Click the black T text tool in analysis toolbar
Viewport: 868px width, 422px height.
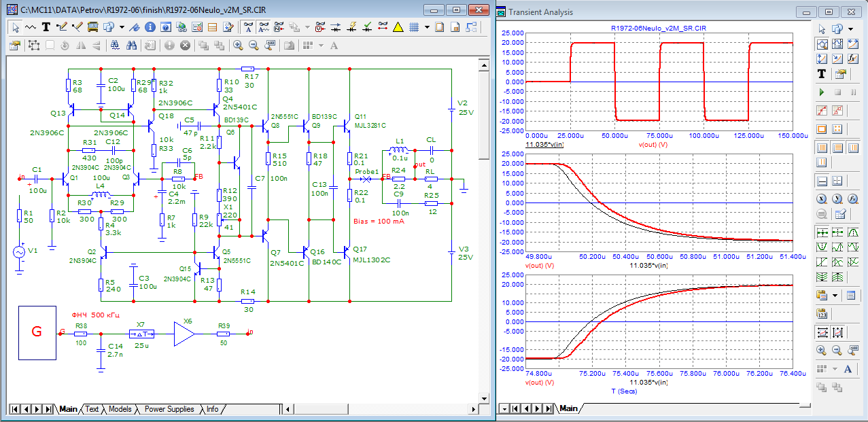click(x=821, y=74)
